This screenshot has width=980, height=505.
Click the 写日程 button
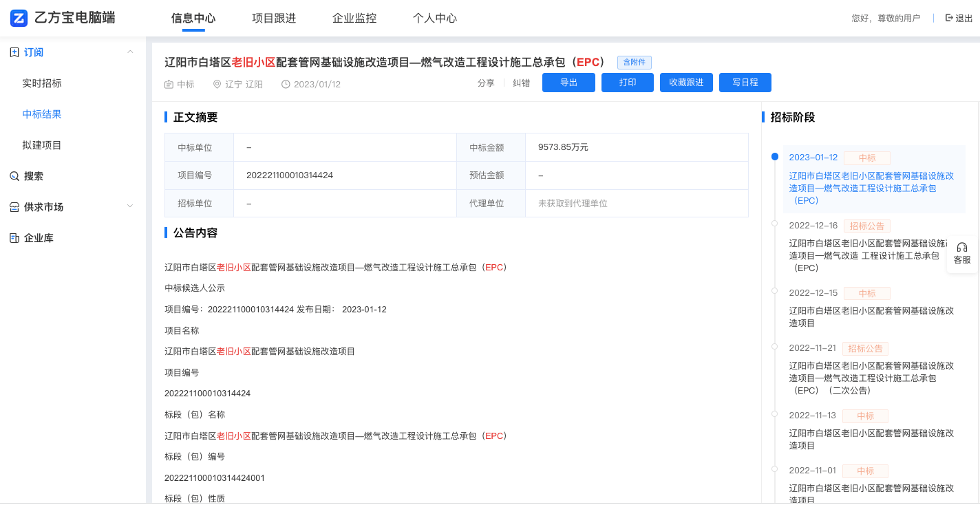[745, 83]
